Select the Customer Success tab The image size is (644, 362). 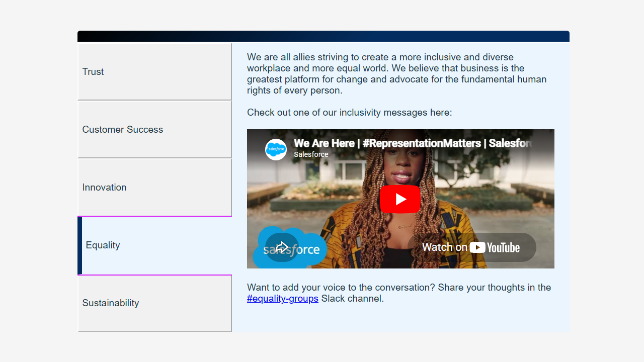click(x=155, y=129)
